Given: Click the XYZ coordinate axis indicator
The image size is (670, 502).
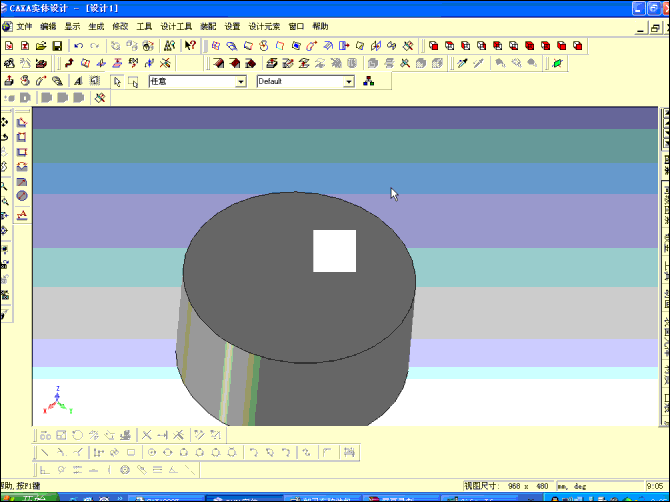Looking at the screenshot, I should (58, 401).
